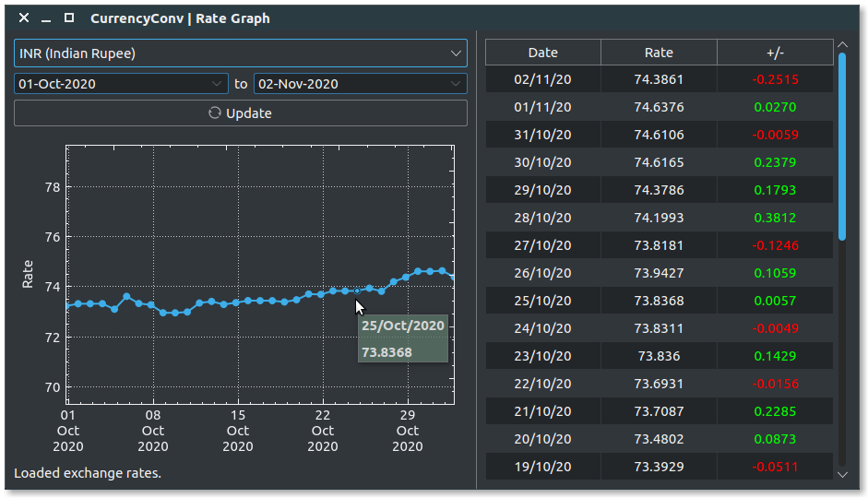Click the scrollbar down arrow

pyautogui.click(x=841, y=474)
